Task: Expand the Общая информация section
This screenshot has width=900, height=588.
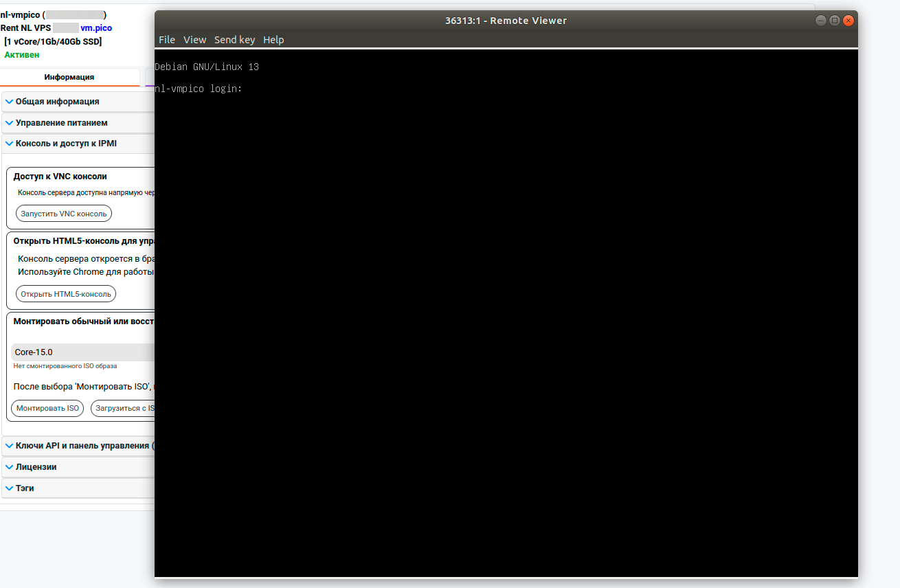Action: pyautogui.click(x=57, y=102)
